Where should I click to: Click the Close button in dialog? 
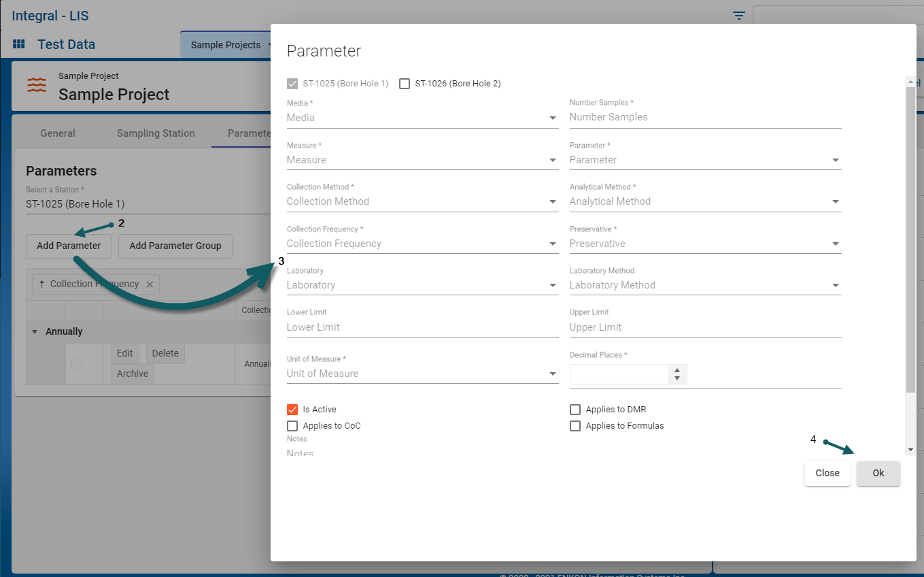click(827, 473)
